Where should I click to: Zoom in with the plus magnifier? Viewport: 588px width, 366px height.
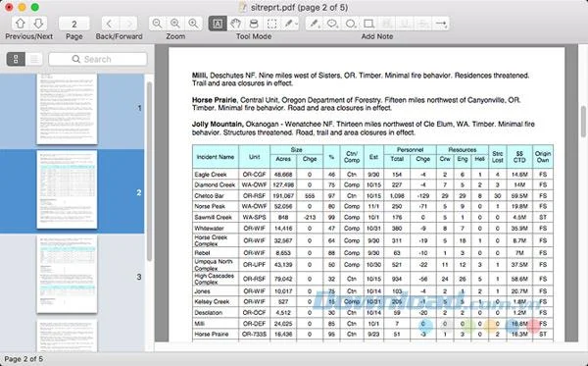click(194, 24)
